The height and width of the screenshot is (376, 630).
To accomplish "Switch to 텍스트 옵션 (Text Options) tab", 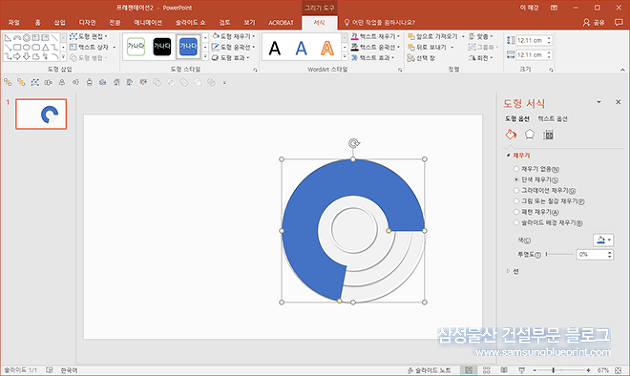I will tap(553, 119).
